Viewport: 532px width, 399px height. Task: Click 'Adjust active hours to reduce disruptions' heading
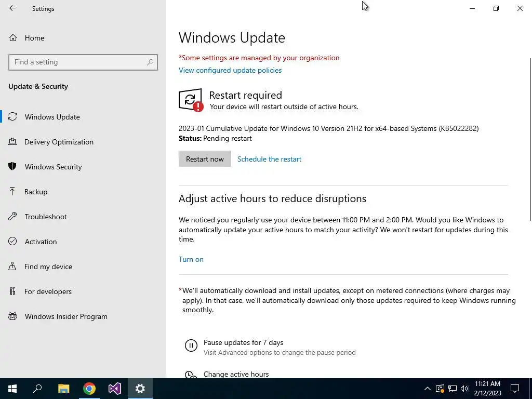[272, 198]
